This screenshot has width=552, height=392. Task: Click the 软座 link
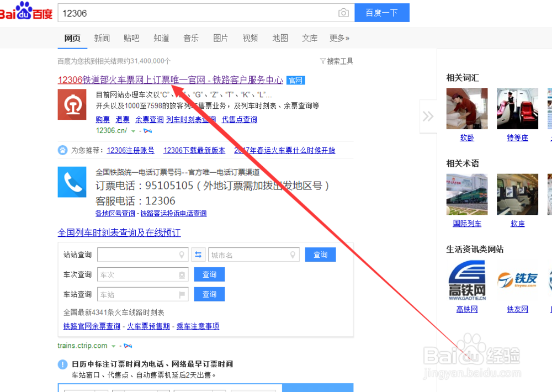518,224
